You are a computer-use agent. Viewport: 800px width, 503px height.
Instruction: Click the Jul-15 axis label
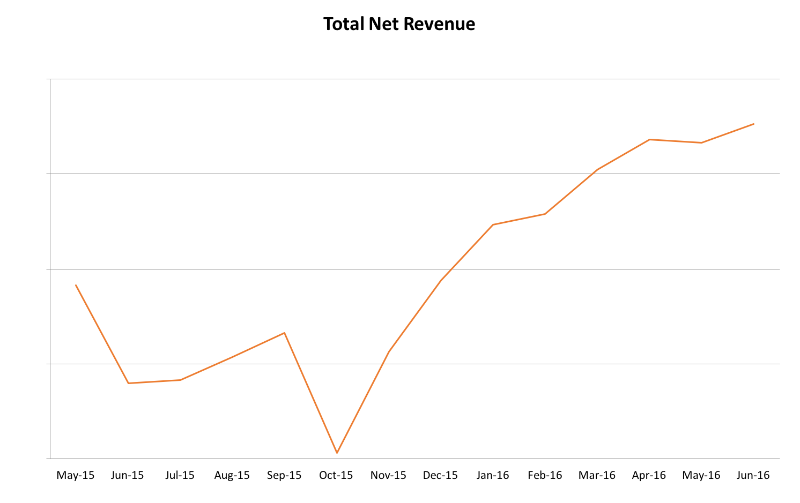(x=180, y=475)
